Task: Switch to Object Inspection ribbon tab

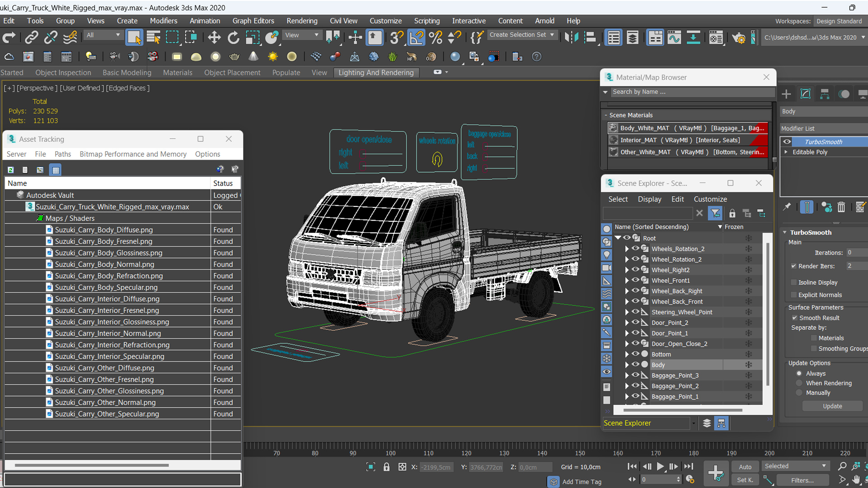Action: coord(63,72)
